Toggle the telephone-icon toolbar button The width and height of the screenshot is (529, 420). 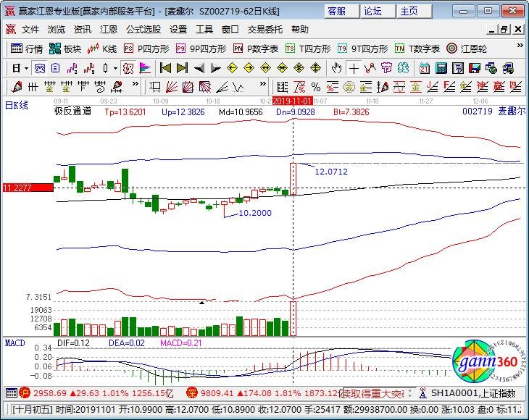click(x=39, y=68)
